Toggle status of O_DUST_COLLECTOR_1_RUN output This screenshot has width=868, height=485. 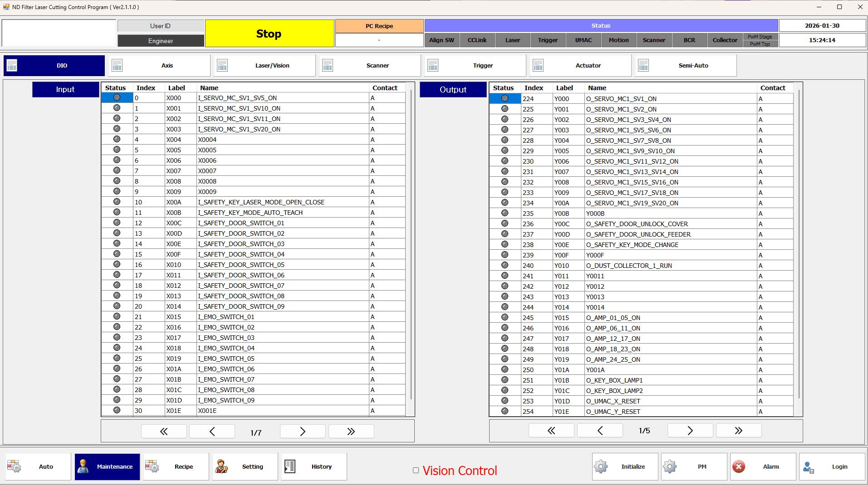505,265
